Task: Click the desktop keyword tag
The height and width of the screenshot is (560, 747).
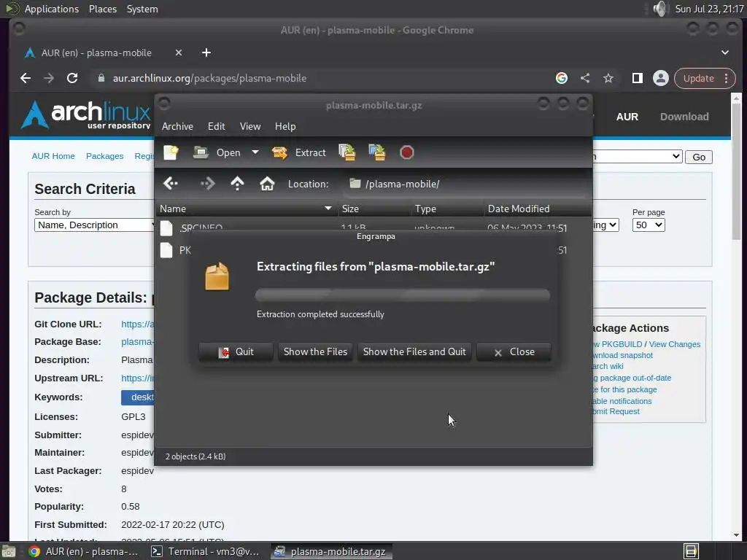Action: click(138, 397)
